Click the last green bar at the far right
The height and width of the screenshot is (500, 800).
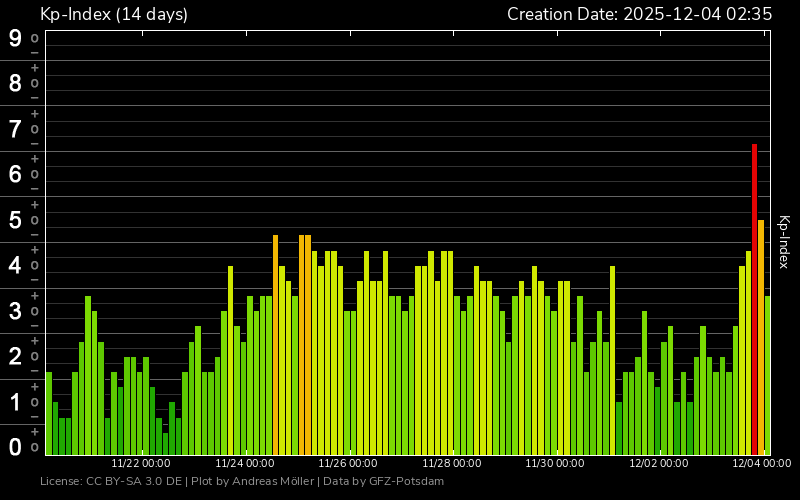click(768, 375)
